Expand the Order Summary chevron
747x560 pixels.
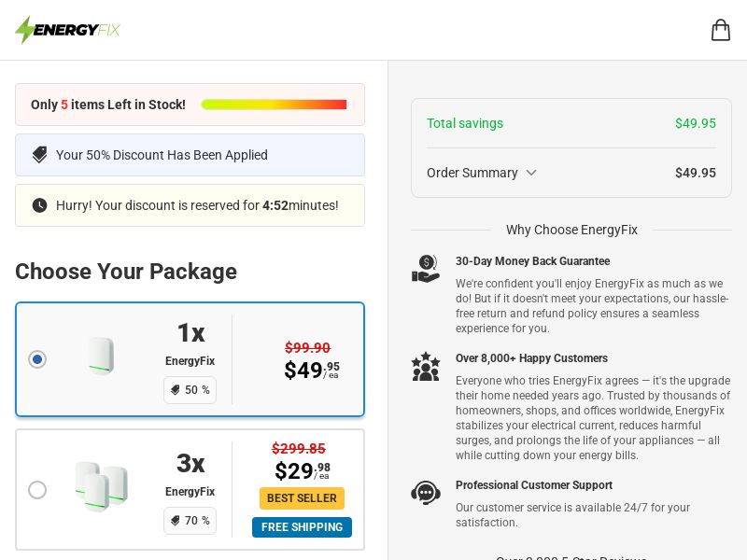click(531, 173)
